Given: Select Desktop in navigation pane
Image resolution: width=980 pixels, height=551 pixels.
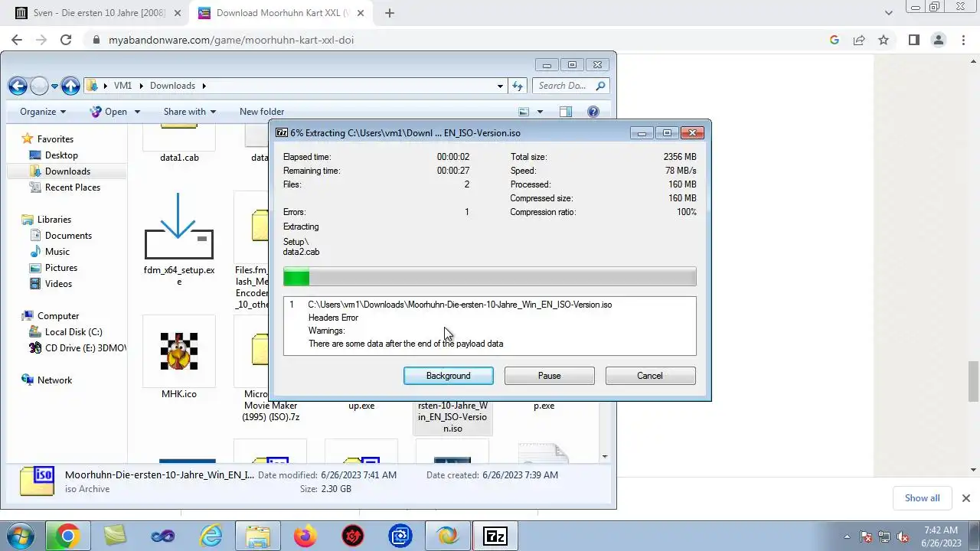Looking at the screenshot, I should [61, 155].
